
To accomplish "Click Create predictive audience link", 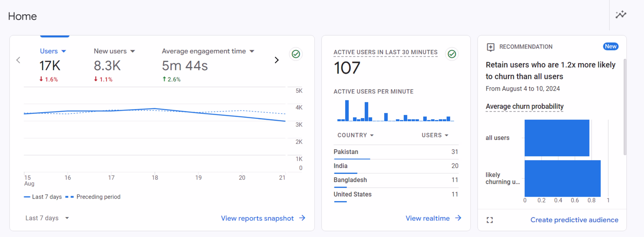I will [574, 220].
